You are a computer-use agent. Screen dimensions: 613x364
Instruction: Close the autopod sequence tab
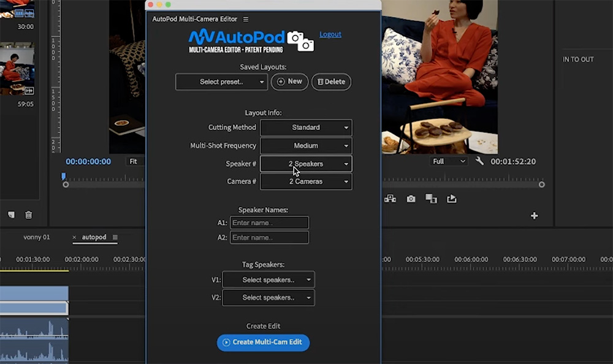[74, 237]
